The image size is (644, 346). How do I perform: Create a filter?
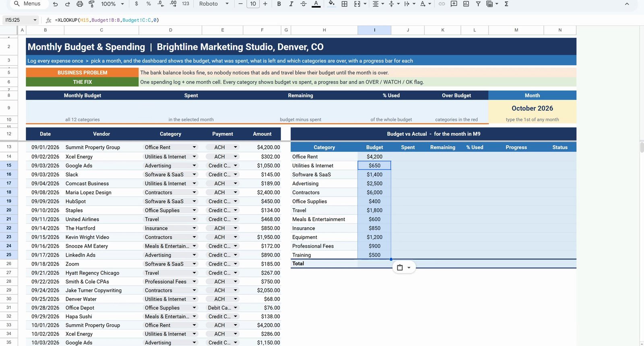pos(478,4)
